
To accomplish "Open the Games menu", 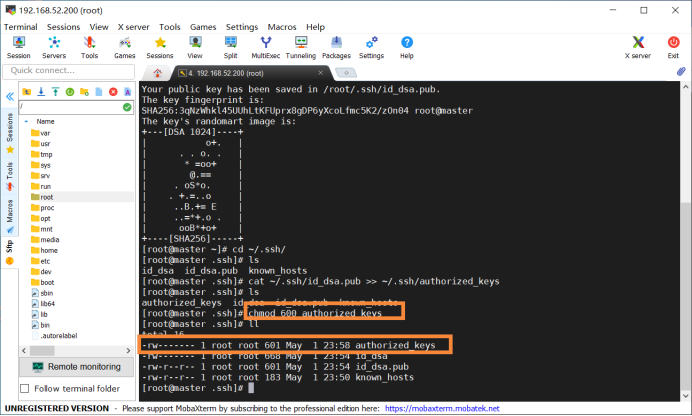I will pyautogui.click(x=203, y=27).
